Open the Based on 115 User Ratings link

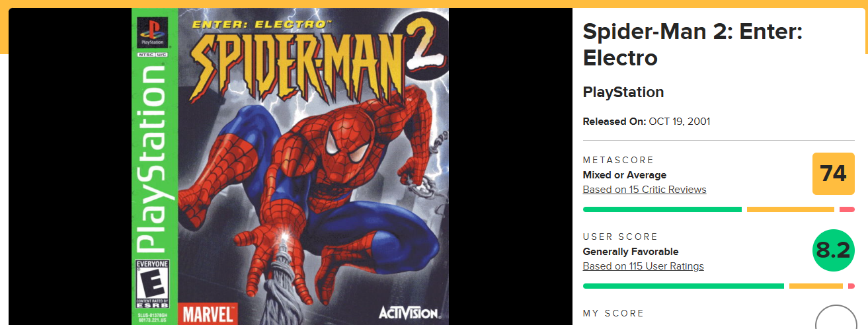(643, 266)
